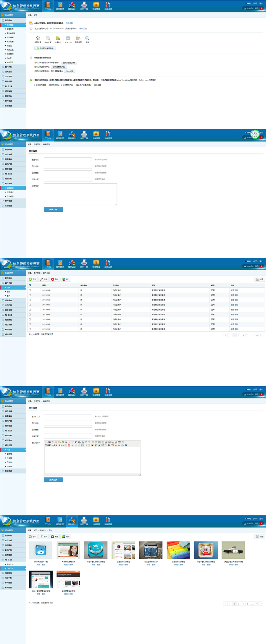
Task: Open the SW tmn teal icon thumbnail
Action: click(96, 550)
